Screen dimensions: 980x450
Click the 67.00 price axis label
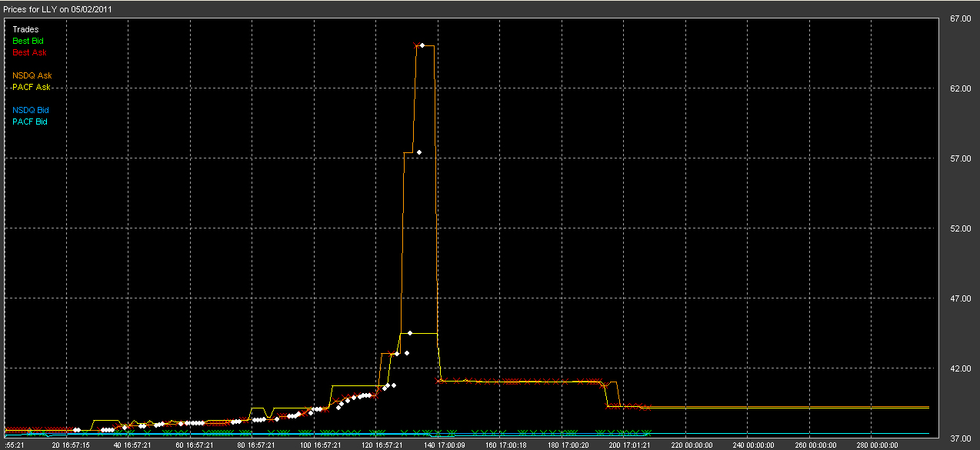click(x=960, y=18)
